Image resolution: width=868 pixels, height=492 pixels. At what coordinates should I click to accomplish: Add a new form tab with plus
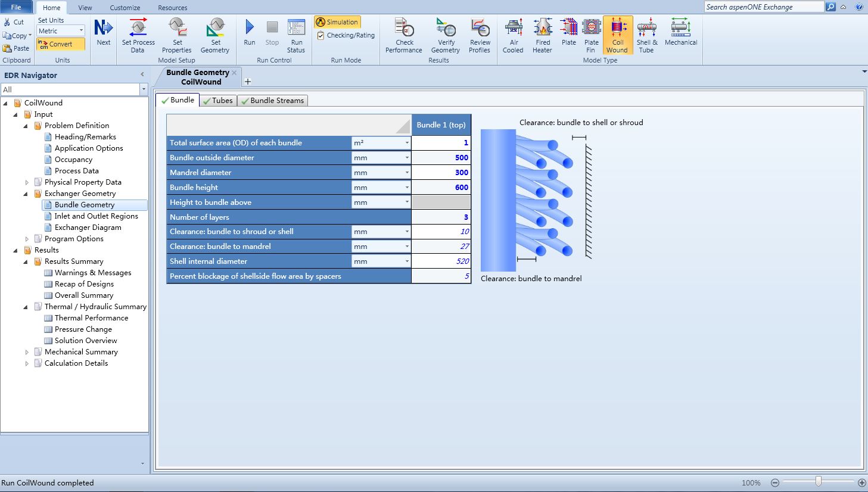pyautogui.click(x=248, y=82)
